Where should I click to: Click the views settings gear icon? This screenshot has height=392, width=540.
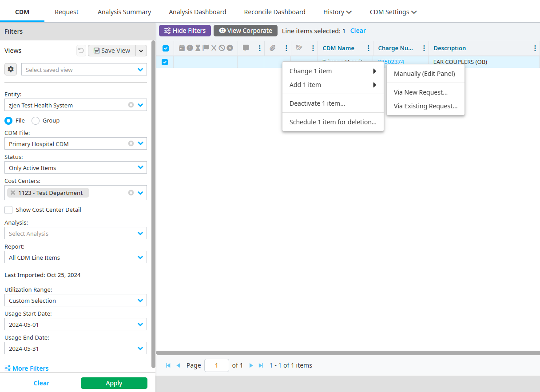click(11, 69)
